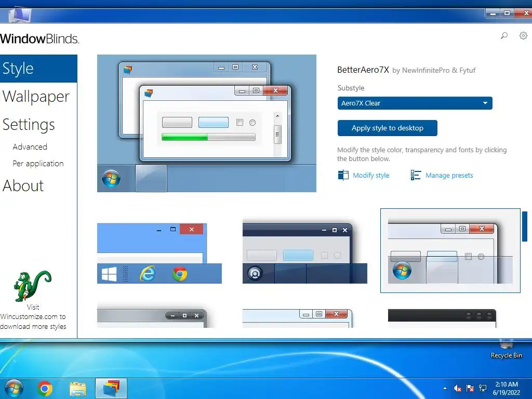Image resolution: width=532 pixels, height=399 pixels.
Task: Open the Windows Start orb
Action: click(x=14, y=389)
